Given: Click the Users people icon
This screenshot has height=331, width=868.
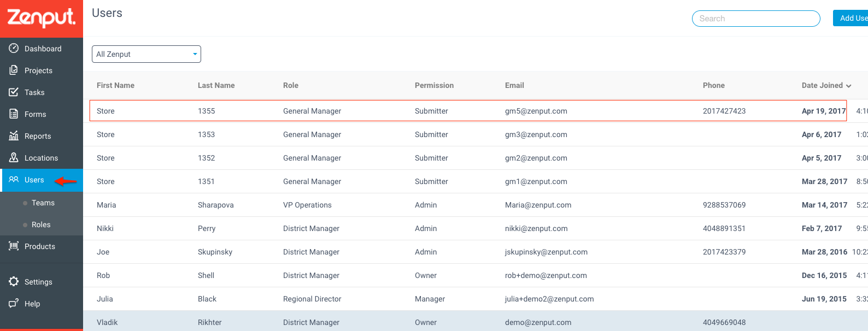Looking at the screenshot, I should (x=14, y=179).
